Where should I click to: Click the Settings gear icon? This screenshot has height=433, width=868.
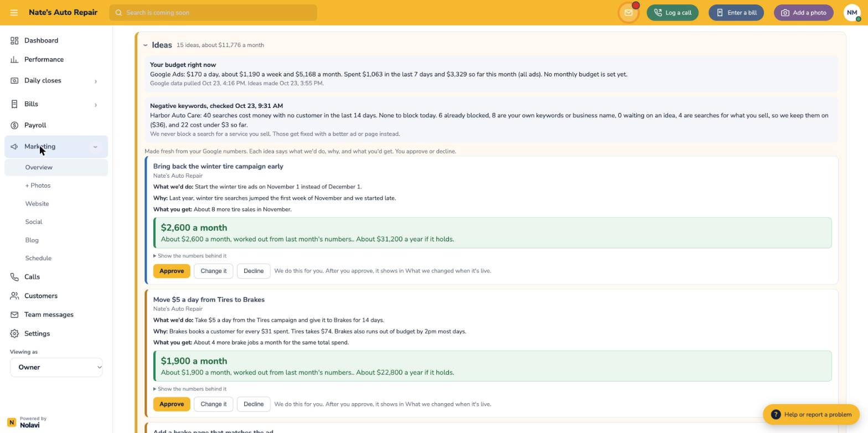(14, 333)
